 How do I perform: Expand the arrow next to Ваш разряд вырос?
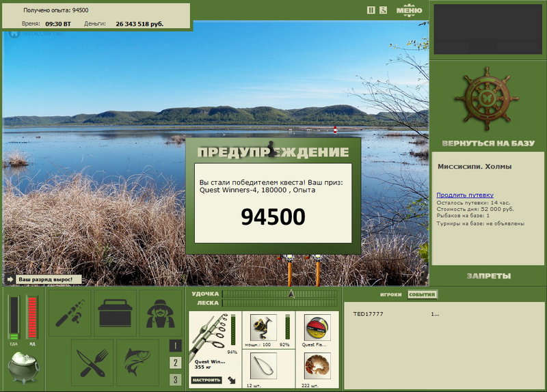click(x=10, y=279)
